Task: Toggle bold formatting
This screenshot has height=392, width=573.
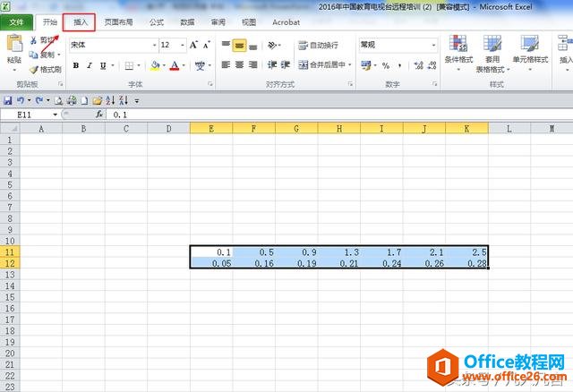Action: [x=76, y=65]
